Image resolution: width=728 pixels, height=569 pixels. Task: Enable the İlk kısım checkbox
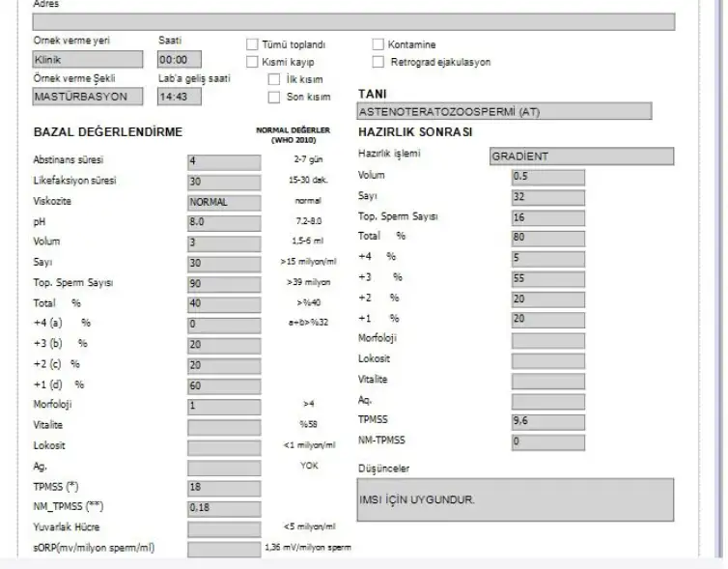(x=275, y=79)
